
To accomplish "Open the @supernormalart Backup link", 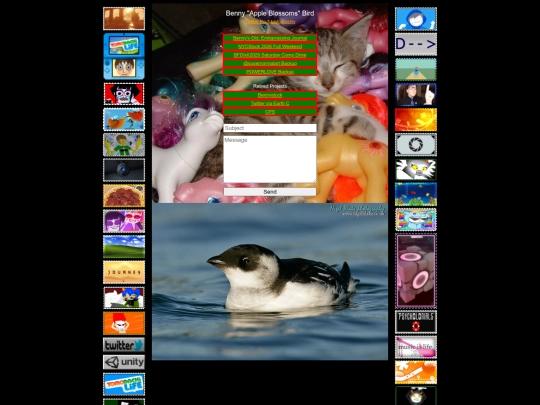I will coord(270,63).
